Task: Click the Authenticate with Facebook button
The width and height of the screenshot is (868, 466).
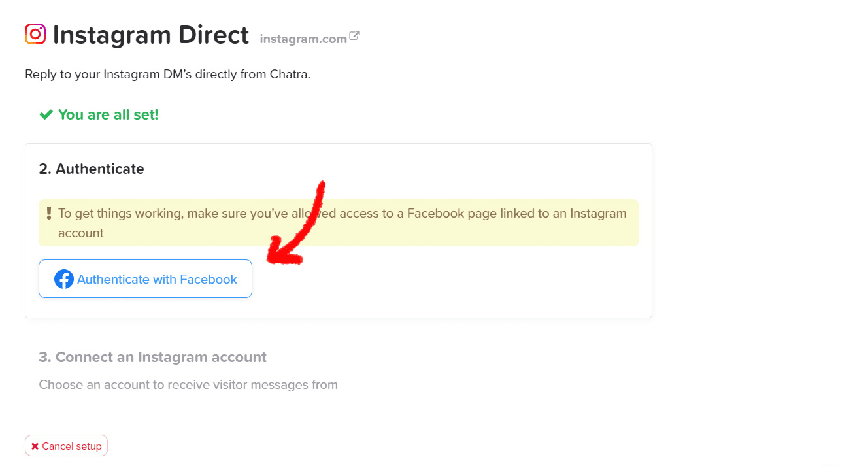Action: point(145,278)
